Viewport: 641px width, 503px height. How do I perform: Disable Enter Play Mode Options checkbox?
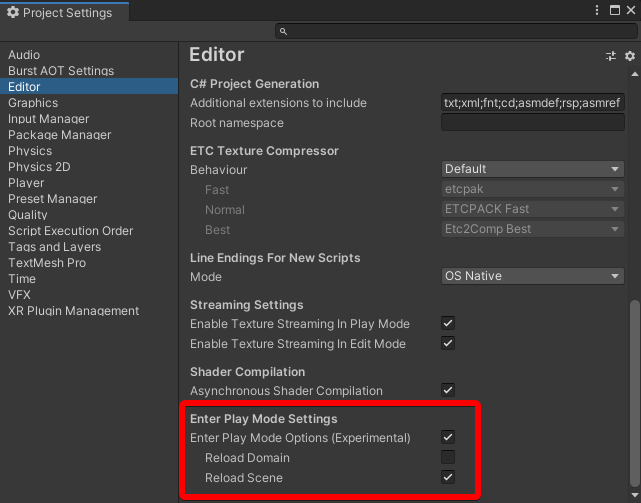[x=448, y=438]
